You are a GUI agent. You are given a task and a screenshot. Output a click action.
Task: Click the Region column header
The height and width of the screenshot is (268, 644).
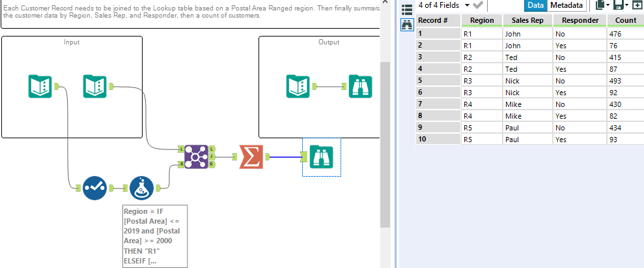tap(482, 21)
